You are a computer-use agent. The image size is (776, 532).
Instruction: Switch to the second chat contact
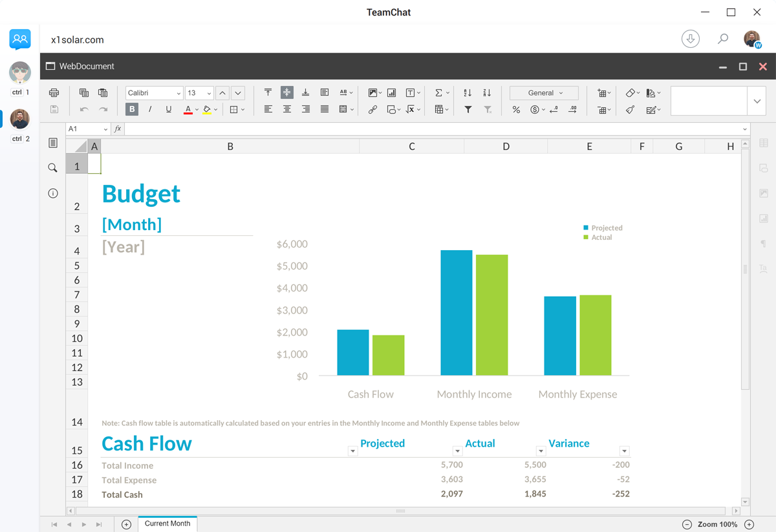pyautogui.click(x=20, y=120)
